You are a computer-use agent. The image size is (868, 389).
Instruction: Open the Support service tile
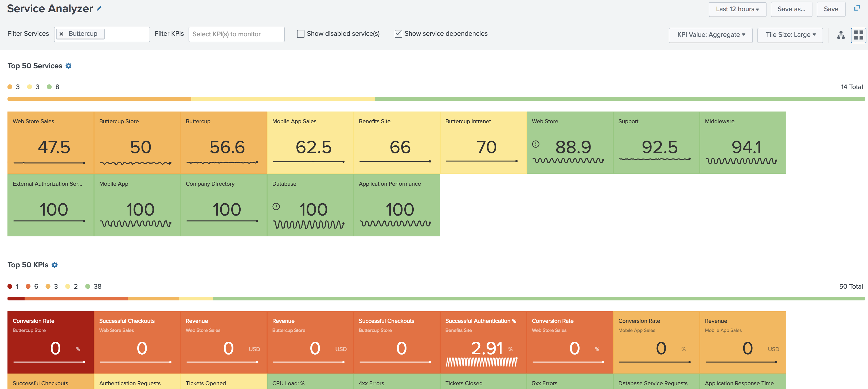pyautogui.click(x=656, y=143)
